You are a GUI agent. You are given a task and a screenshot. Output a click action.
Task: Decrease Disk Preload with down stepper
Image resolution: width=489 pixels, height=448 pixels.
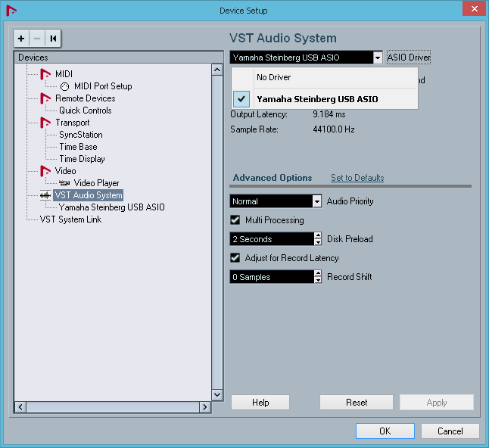(x=318, y=243)
